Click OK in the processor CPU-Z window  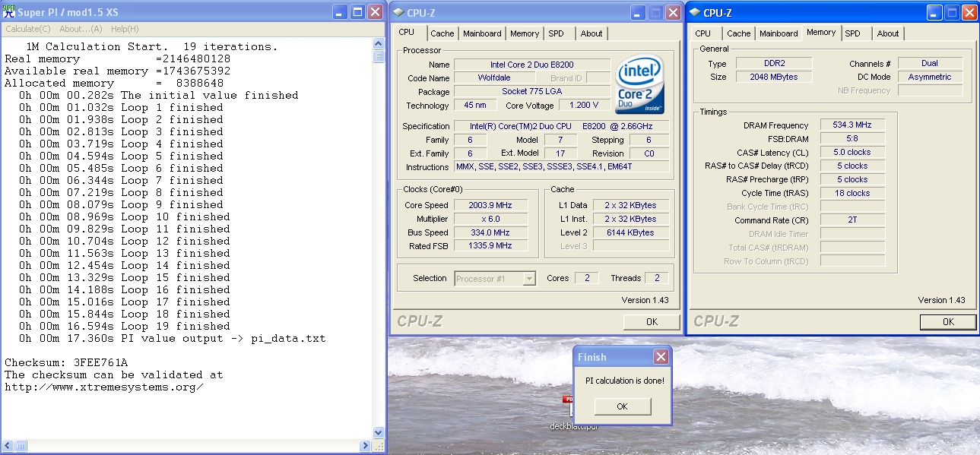point(652,321)
